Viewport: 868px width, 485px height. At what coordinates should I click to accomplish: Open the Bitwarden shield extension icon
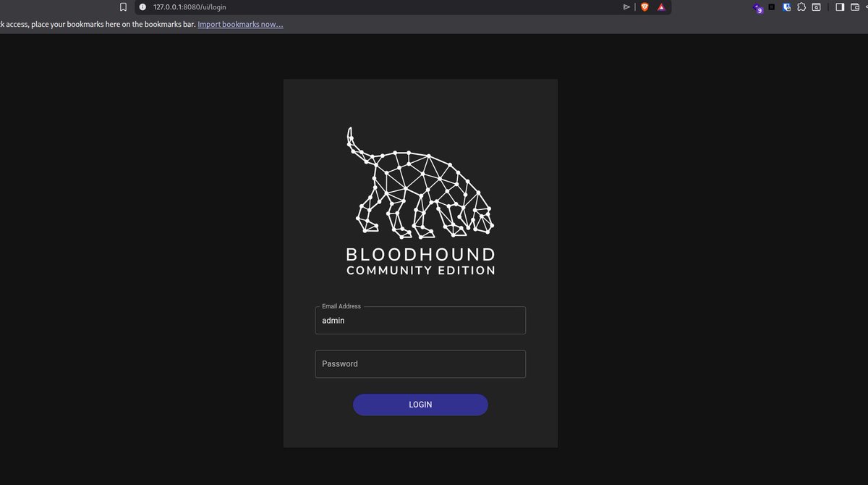pyautogui.click(x=786, y=7)
